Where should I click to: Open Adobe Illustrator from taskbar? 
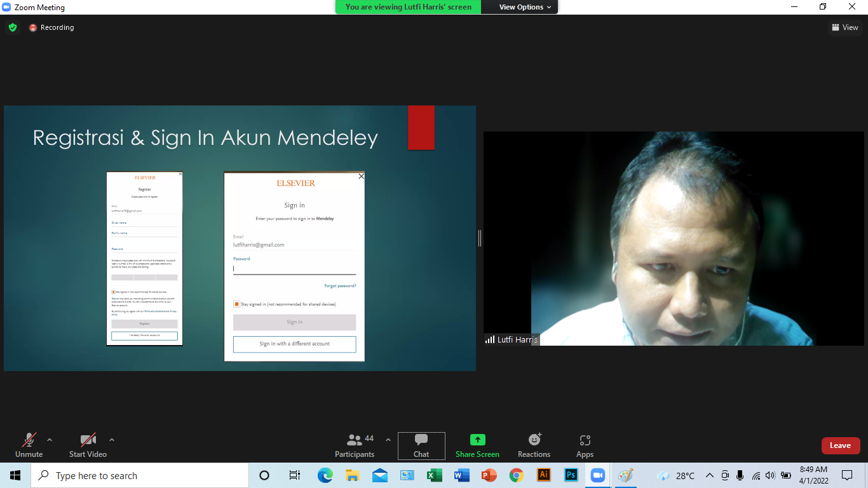tap(543, 475)
